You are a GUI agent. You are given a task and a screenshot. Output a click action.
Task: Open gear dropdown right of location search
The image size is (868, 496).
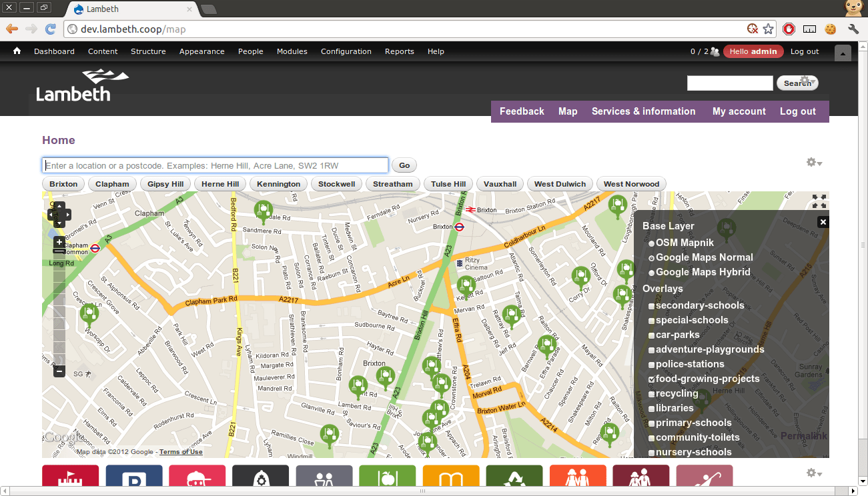pos(814,163)
